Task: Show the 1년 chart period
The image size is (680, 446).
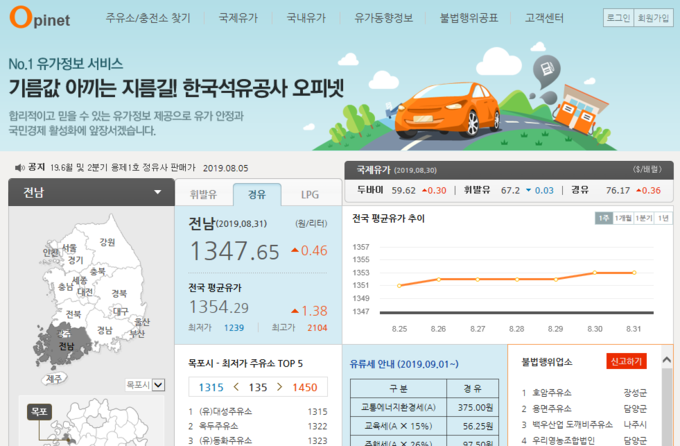Action: click(663, 218)
